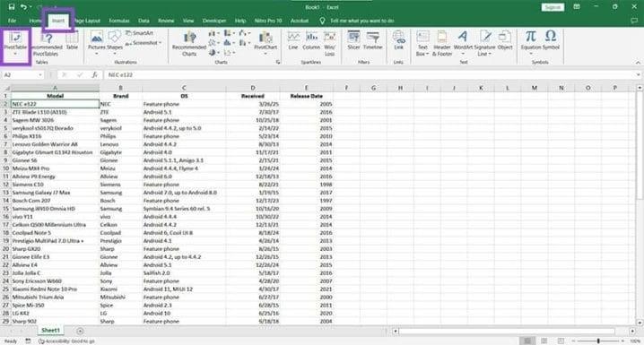644x345 pixels.
Task: Insert an Object
Action: (505, 41)
